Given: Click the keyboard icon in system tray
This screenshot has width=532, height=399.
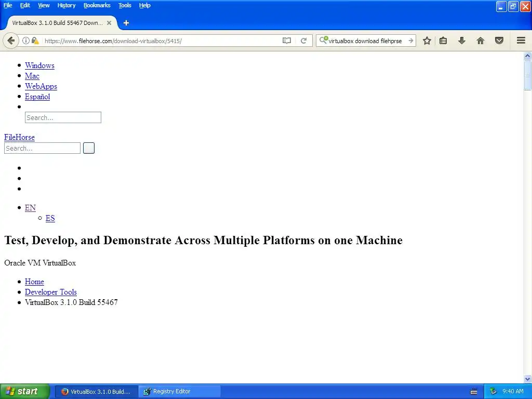Looking at the screenshot, I should click(474, 392).
